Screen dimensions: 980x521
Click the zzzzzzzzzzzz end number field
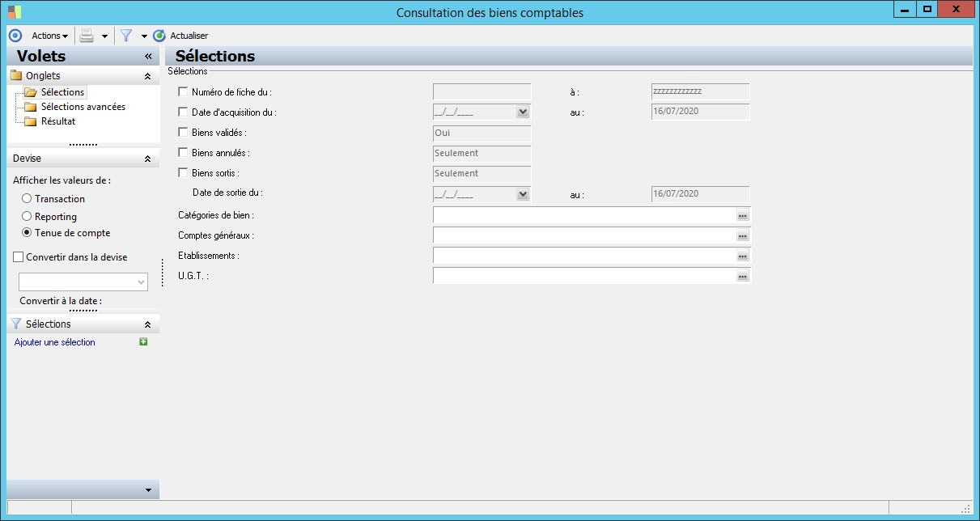(700, 91)
